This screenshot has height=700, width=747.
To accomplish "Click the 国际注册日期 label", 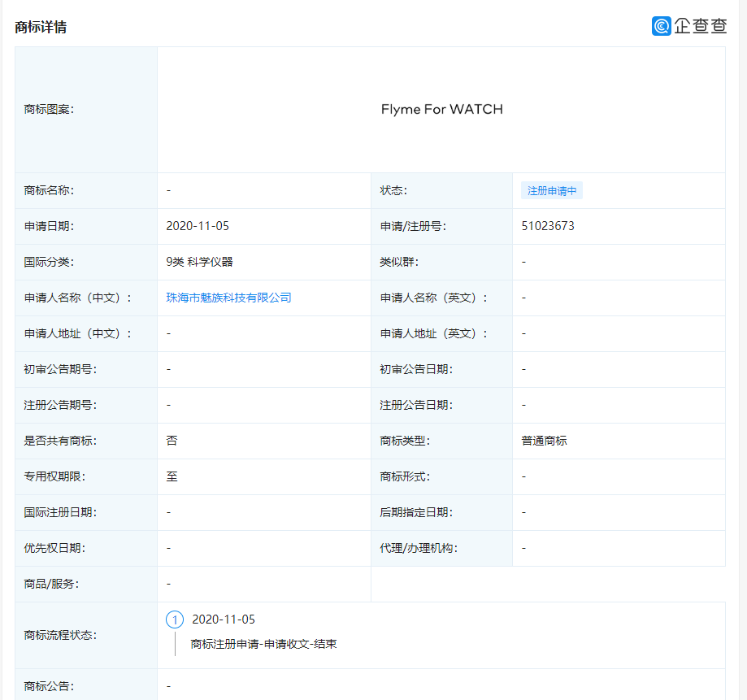I will click(60, 512).
